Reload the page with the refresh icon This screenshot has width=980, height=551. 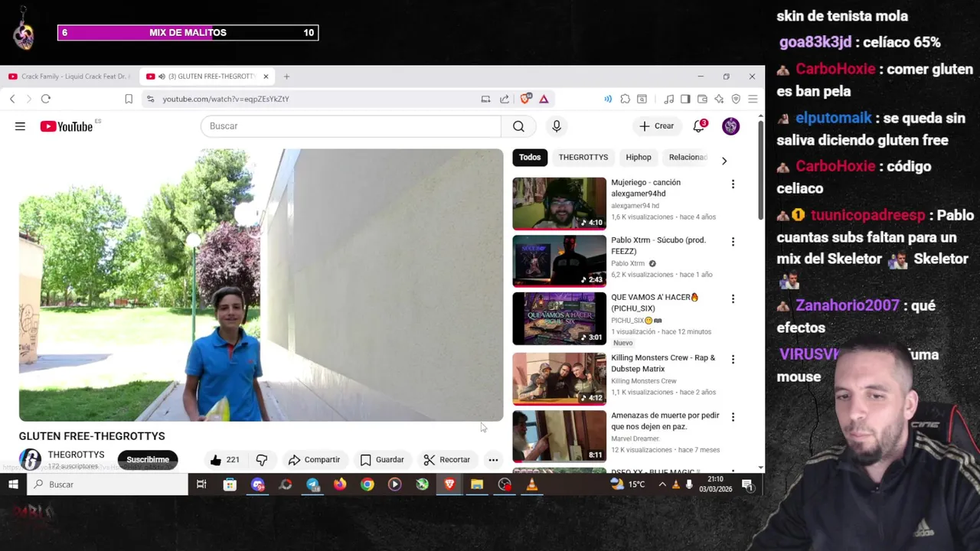click(x=46, y=99)
